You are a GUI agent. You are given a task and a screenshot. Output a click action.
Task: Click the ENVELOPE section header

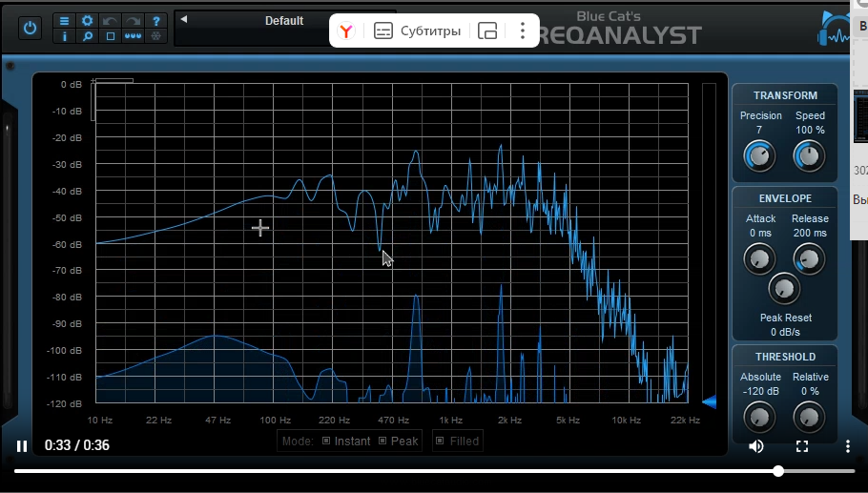pyautogui.click(x=785, y=198)
